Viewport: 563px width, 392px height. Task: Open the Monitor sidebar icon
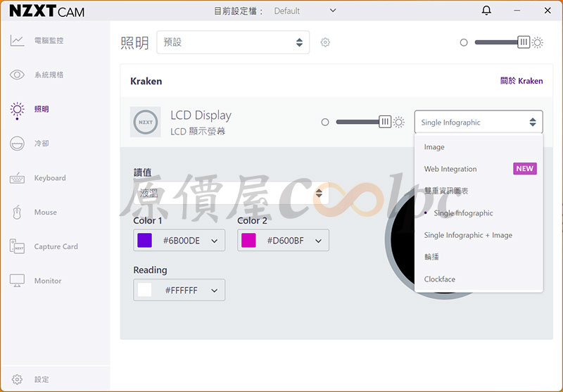18,281
